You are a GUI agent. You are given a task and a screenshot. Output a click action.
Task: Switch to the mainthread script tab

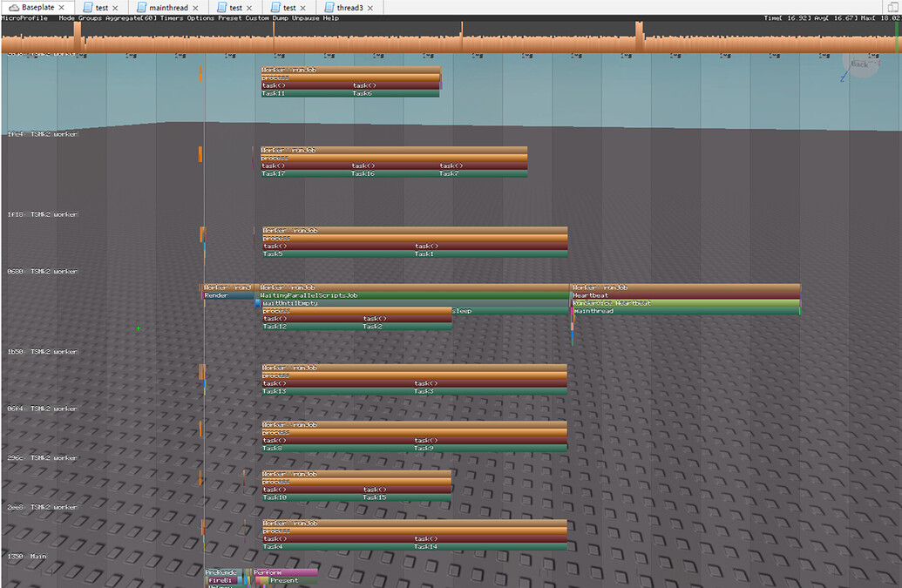click(168, 8)
